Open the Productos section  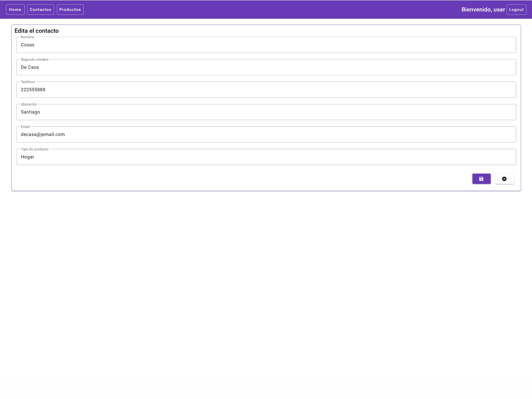[x=70, y=10]
